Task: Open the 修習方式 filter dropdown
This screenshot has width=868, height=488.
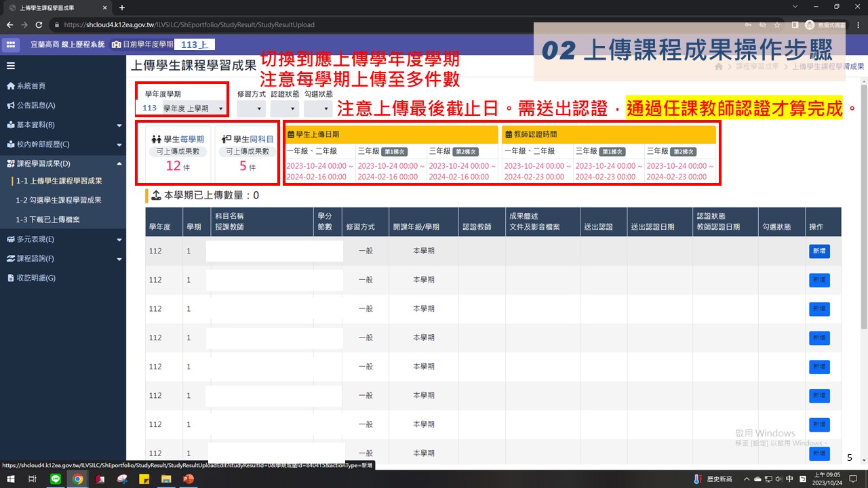Action: coord(251,108)
